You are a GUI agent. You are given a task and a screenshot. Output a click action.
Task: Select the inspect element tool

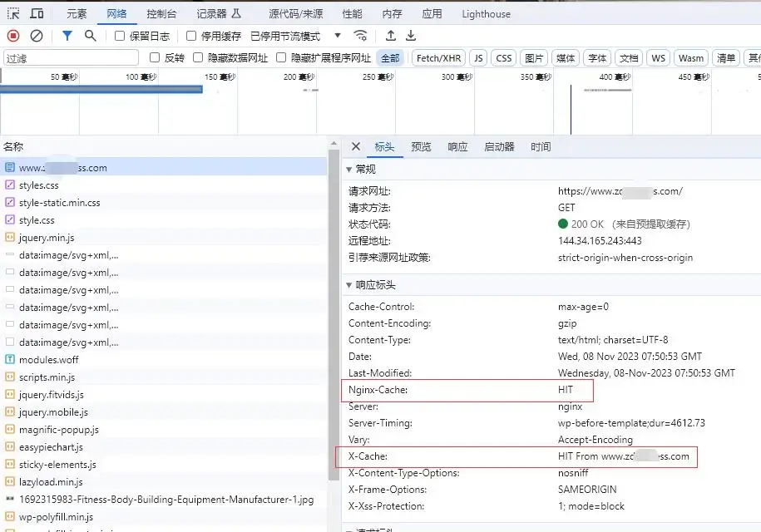(x=12, y=12)
